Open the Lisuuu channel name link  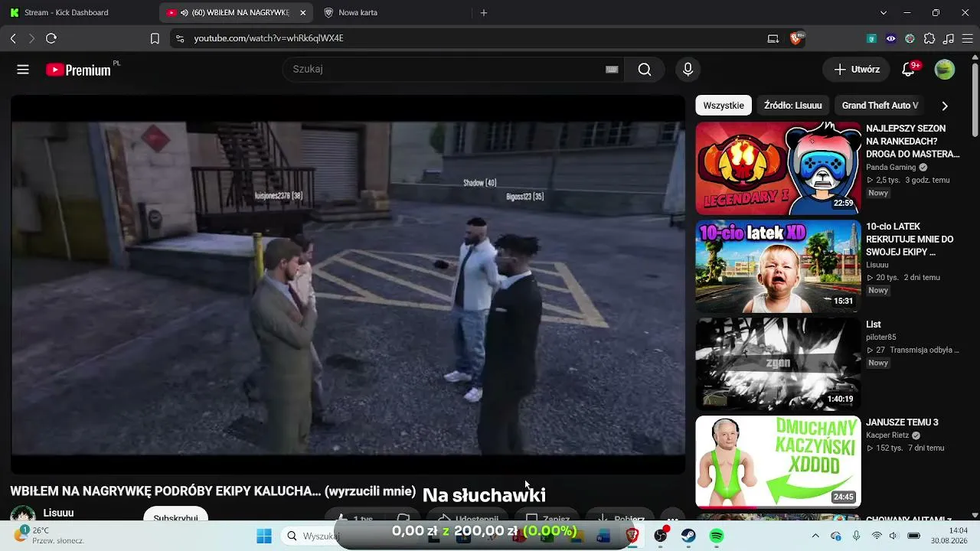[x=59, y=513]
